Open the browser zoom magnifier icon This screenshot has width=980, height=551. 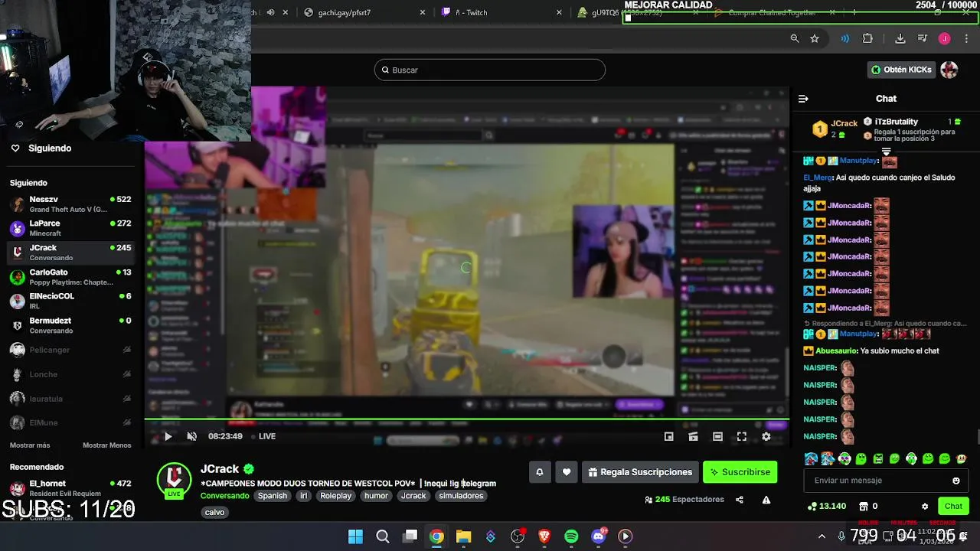coord(795,38)
